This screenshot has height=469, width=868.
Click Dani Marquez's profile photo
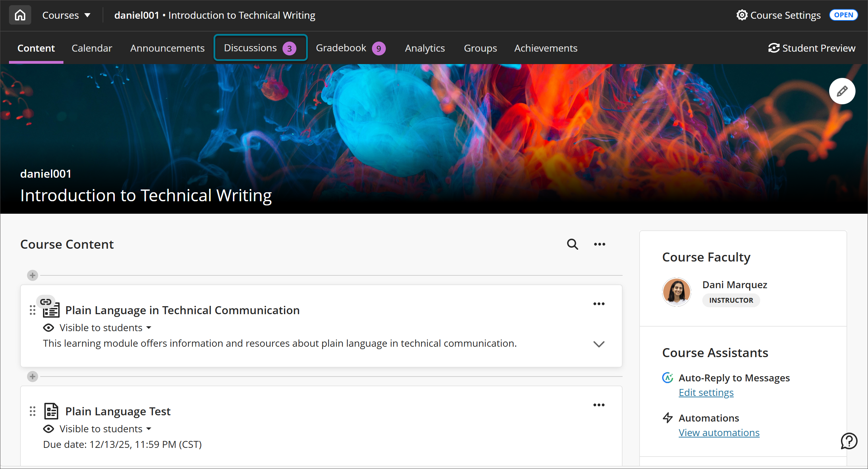[x=676, y=292]
